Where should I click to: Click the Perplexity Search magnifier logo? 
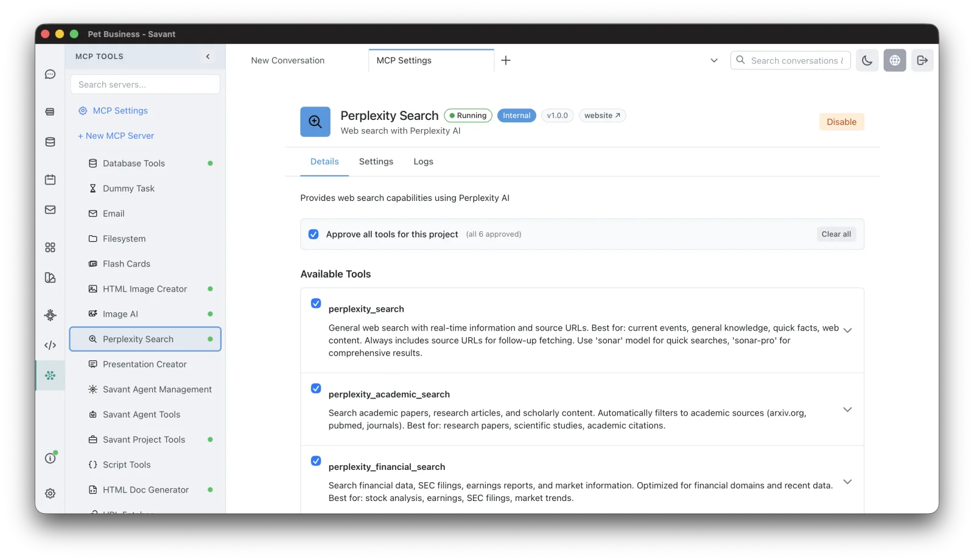pyautogui.click(x=315, y=122)
